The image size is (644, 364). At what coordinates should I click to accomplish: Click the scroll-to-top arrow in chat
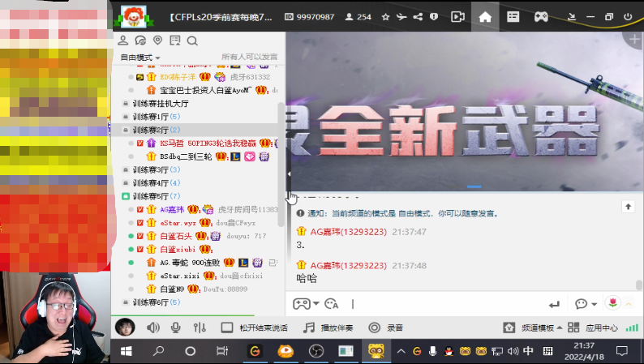tap(628, 207)
